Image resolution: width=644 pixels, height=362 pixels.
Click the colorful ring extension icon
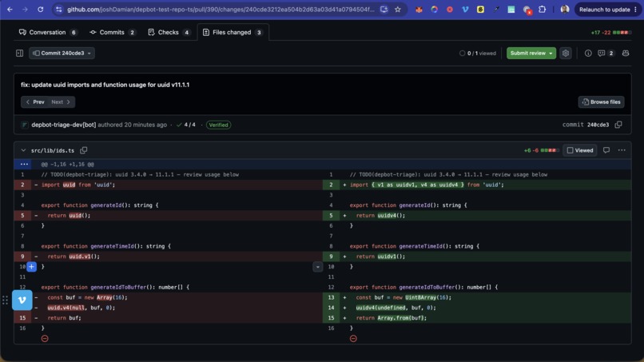tap(434, 10)
